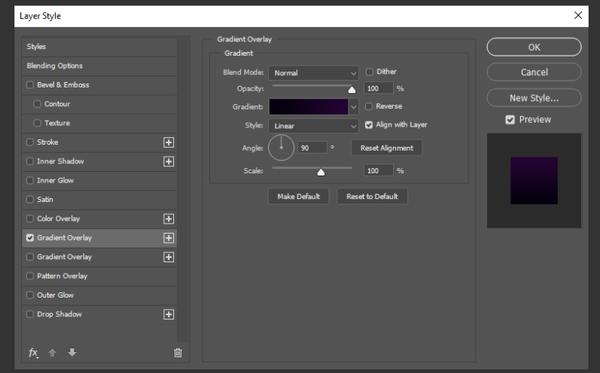Enable the Color Overlay checkbox

coord(30,218)
